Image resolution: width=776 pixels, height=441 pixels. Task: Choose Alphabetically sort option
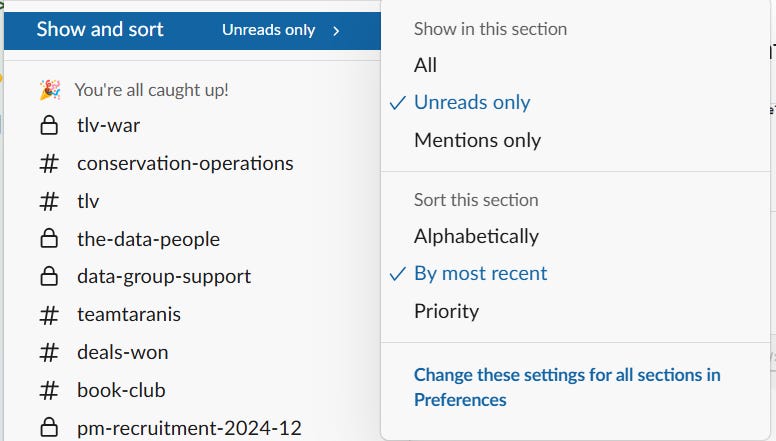pos(576,236)
